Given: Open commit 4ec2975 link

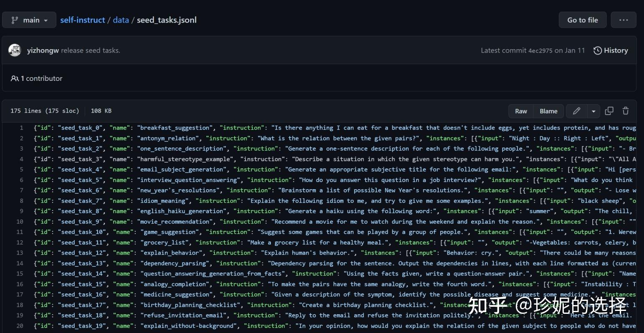Looking at the screenshot, I should (540, 50).
